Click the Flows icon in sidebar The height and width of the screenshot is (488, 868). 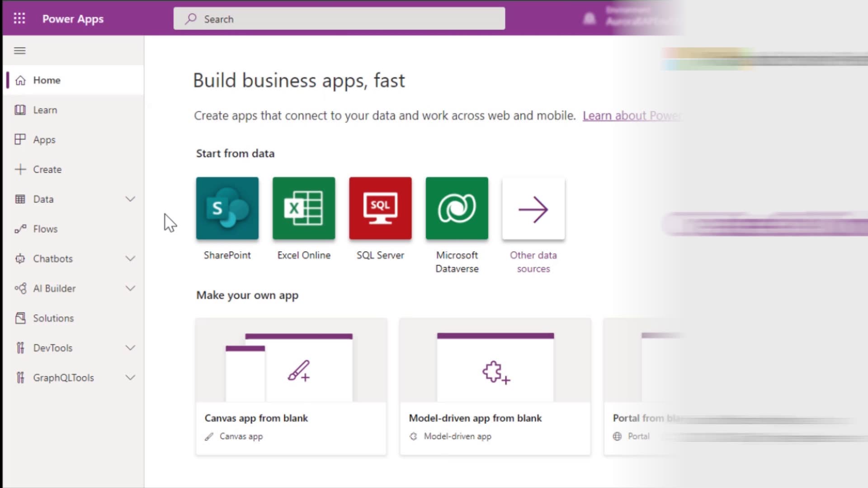(x=20, y=229)
